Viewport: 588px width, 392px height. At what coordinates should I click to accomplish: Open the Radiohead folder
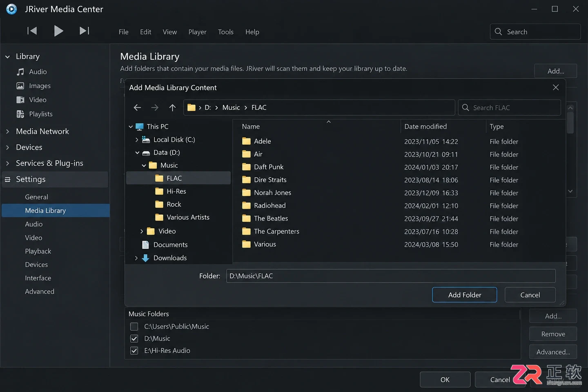(x=269, y=205)
